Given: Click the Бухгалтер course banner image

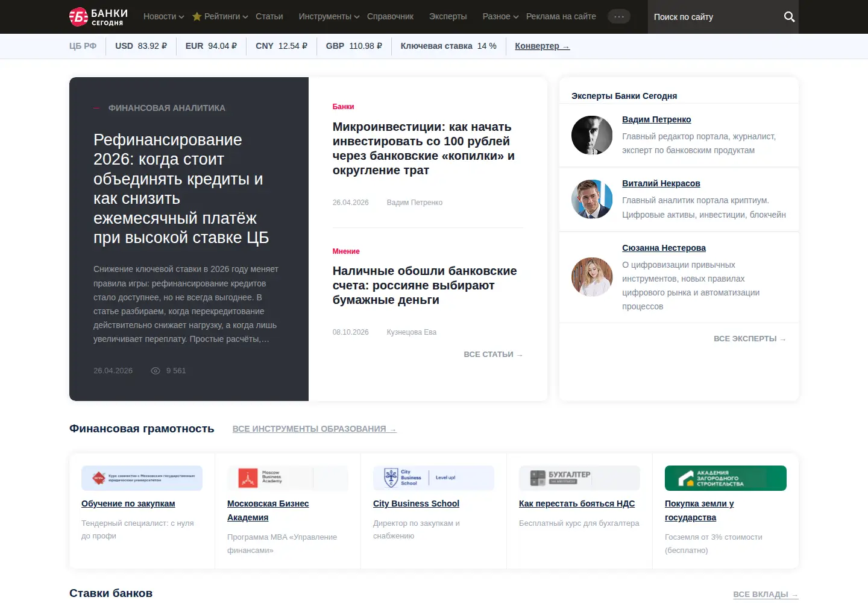Looking at the screenshot, I should tap(579, 478).
